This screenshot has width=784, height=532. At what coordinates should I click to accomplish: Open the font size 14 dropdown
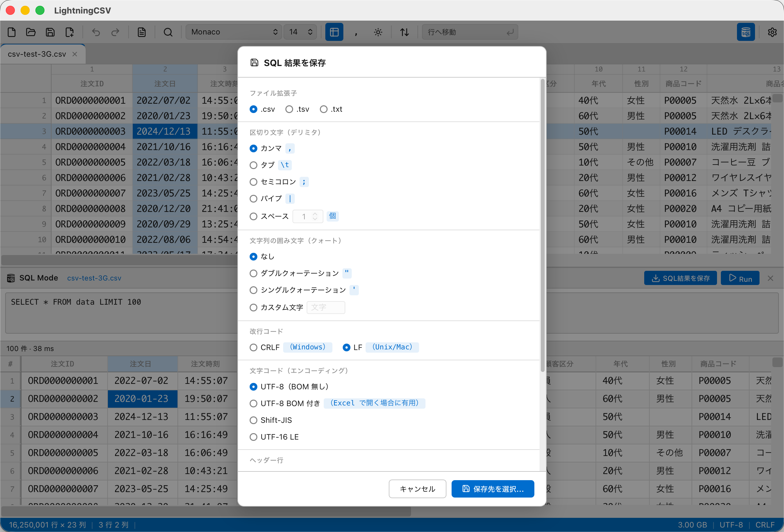pyautogui.click(x=300, y=32)
